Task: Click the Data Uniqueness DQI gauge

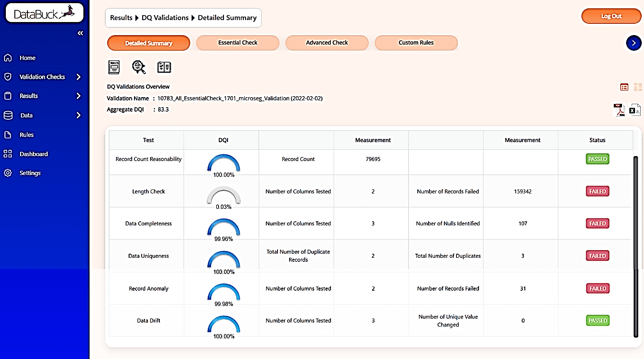Action: pyautogui.click(x=224, y=260)
